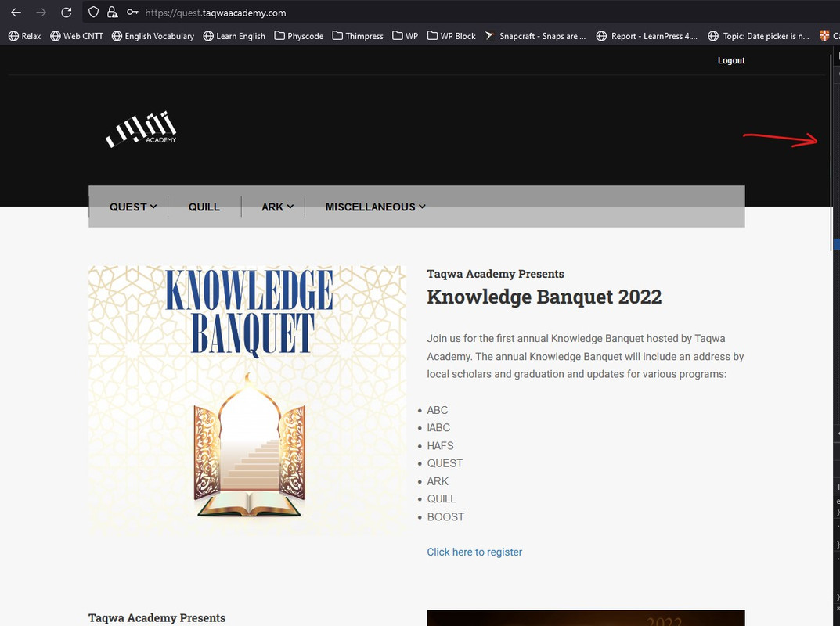The width and height of the screenshot is (840, 626).
Task: Click Click here to register link
Action: click(474, 552)
